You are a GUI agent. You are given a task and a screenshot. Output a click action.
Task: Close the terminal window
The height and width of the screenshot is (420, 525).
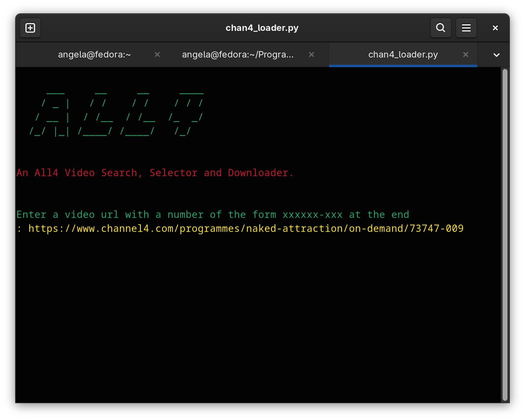click(x=495, y=28)
